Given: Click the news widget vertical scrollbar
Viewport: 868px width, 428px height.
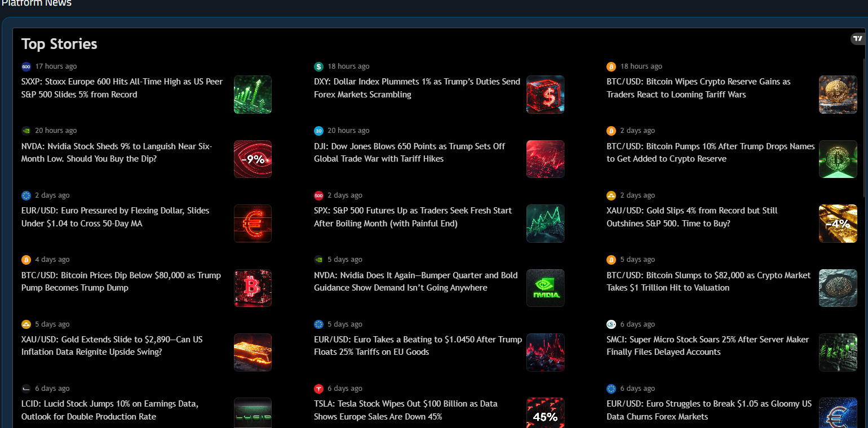Looking at the screenshot, I should tap(864, 127).
